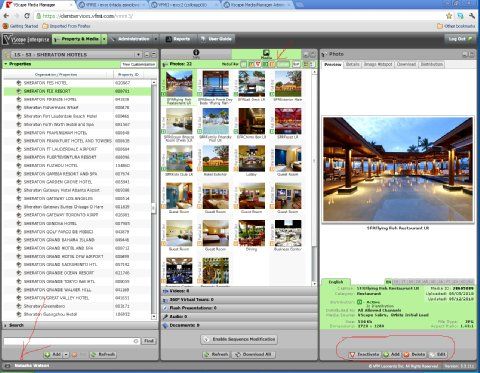Bookmark page with the star icon
The width and height of the screenshot is (480, 373).
[449, 16]
